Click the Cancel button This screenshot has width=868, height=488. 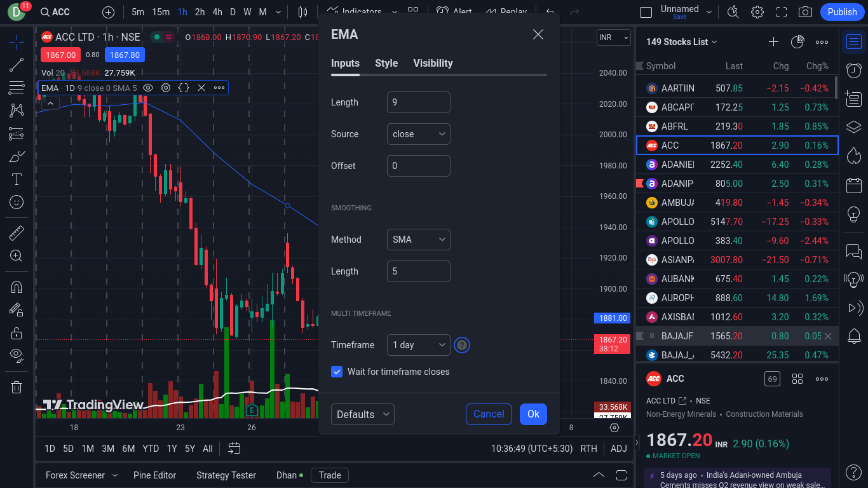[x=489, y=414]
